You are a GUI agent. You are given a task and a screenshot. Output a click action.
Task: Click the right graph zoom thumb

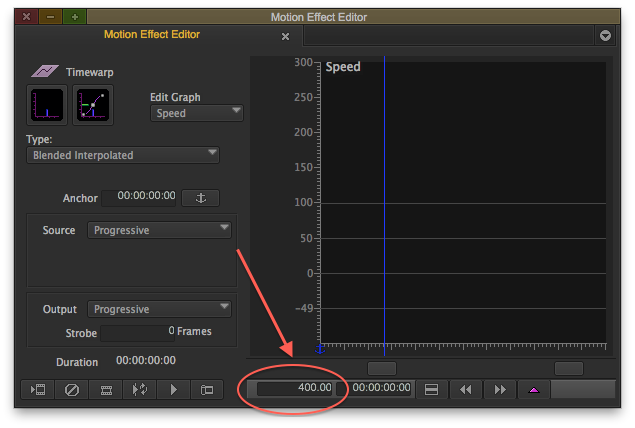569,368
